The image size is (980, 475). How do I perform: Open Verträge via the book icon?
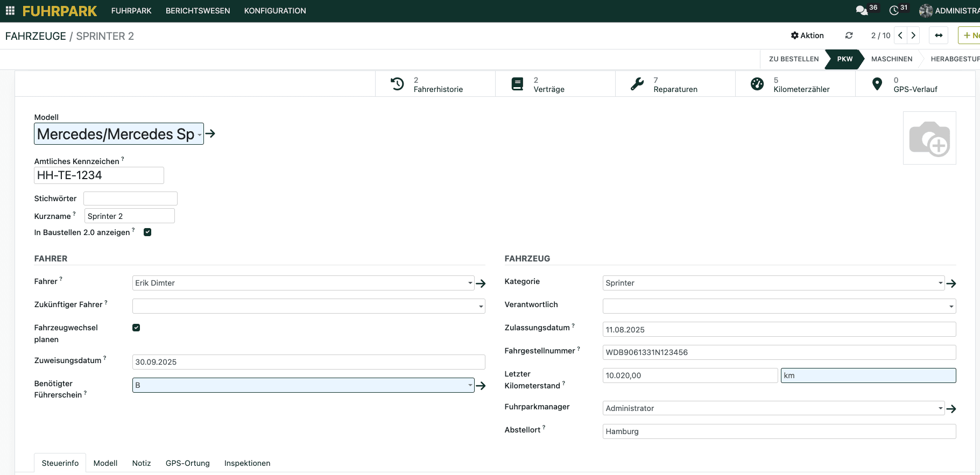[517, 84]
